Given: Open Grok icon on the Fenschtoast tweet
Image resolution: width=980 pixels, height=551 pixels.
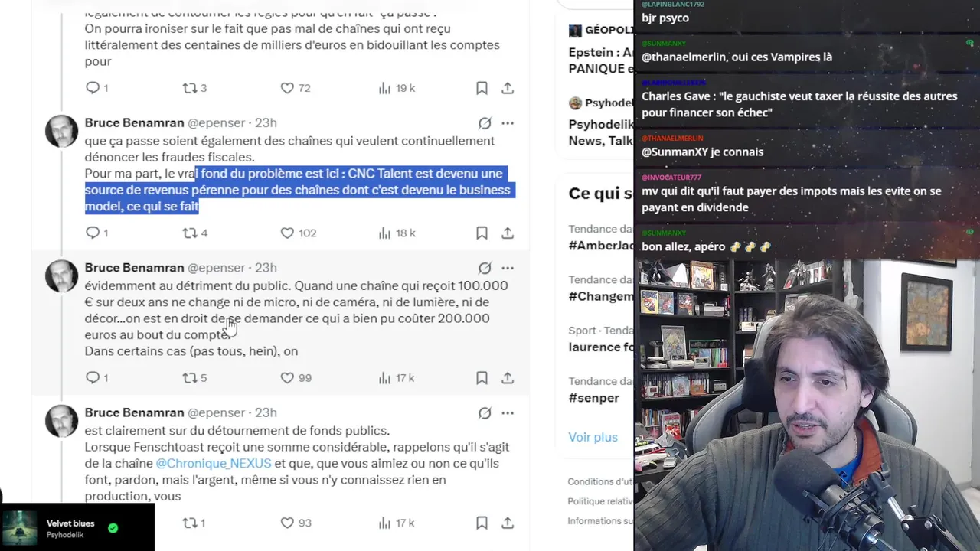Looking at the screenshot, I should [485, 413].
